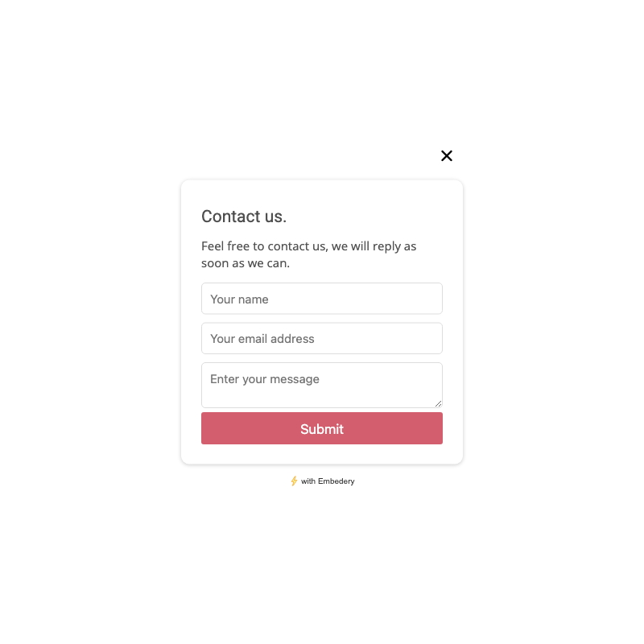Screen dimensions: 644x644
Task: Focus the Your email address field
Action: [321, 338]
